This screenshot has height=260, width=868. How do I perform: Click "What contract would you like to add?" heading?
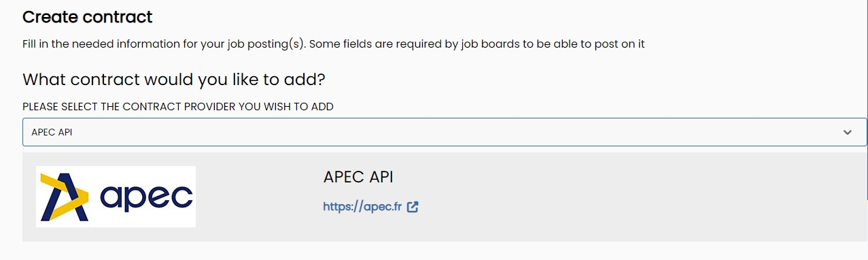point(174,79)
